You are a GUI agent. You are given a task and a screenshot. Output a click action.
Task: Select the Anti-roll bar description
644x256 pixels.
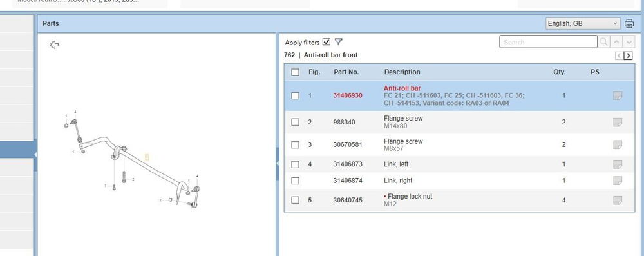pos(402,88)
